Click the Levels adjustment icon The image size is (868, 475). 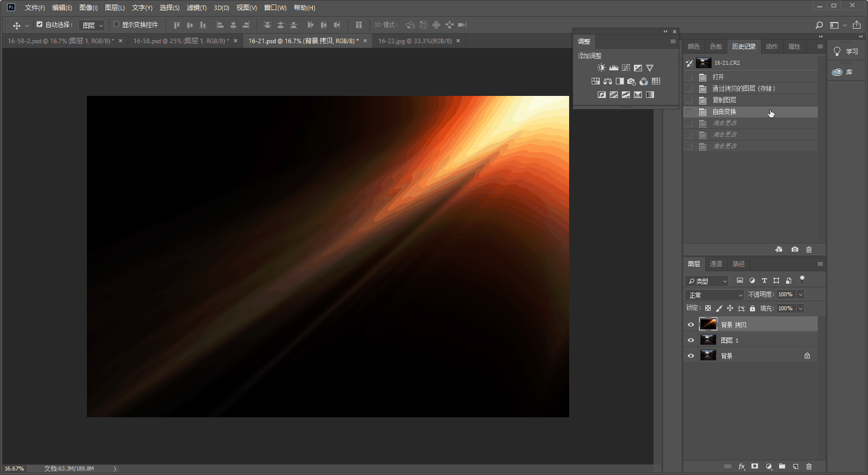[613, 68]
